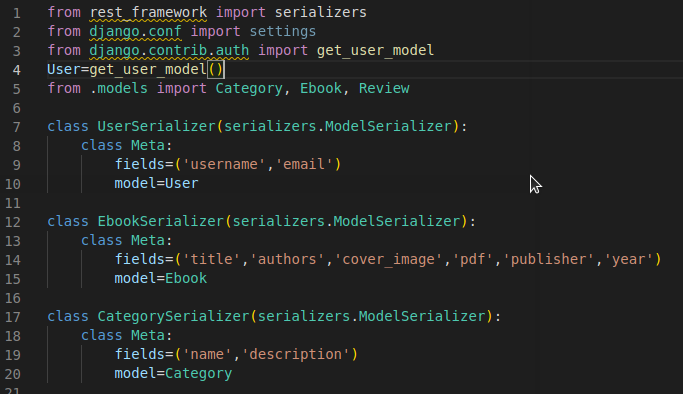Click 'Ebook' in the line 5 import
The image size is (683, 394).
(321, 88)
